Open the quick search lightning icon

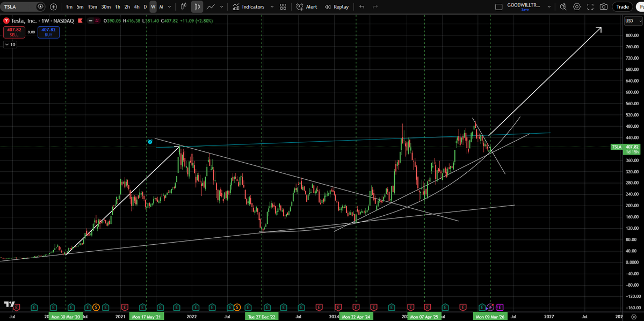pos(563,6)
